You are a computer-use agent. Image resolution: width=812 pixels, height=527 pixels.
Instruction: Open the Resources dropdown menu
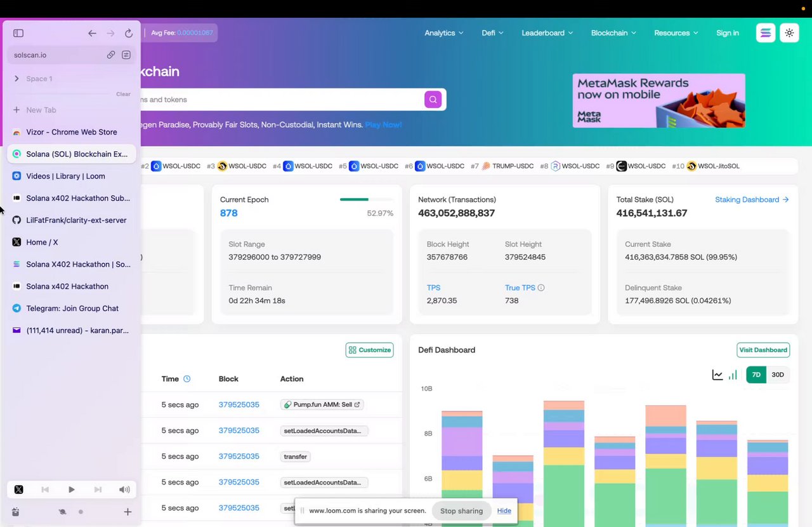click(676, 33)
